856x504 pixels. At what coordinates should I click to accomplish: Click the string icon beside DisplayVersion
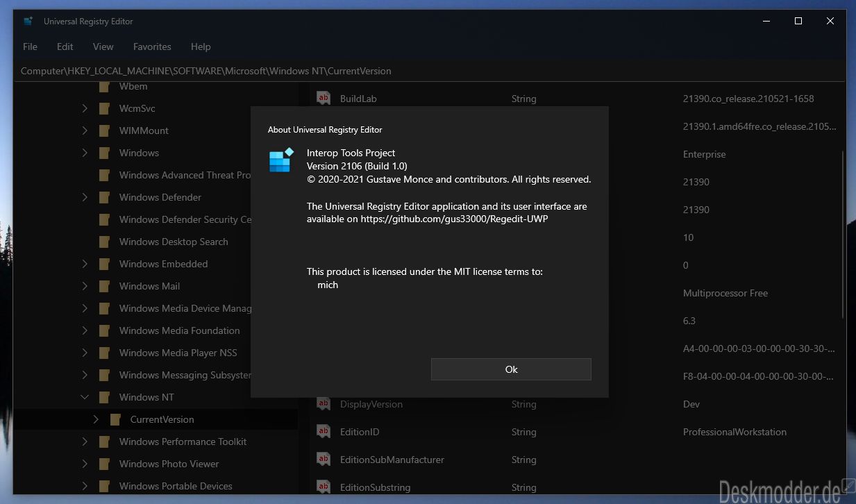(323, 404)
